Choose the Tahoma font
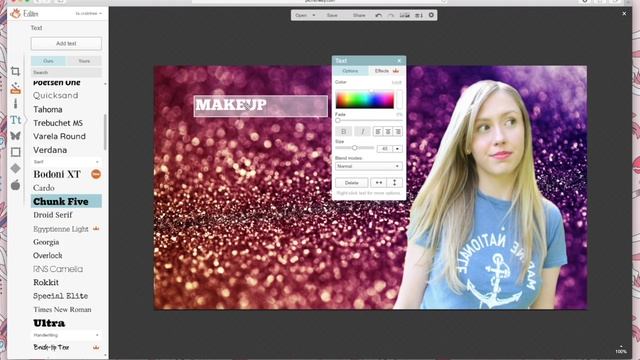The width and height of the screenshot is (640, 360). [48, 109]
